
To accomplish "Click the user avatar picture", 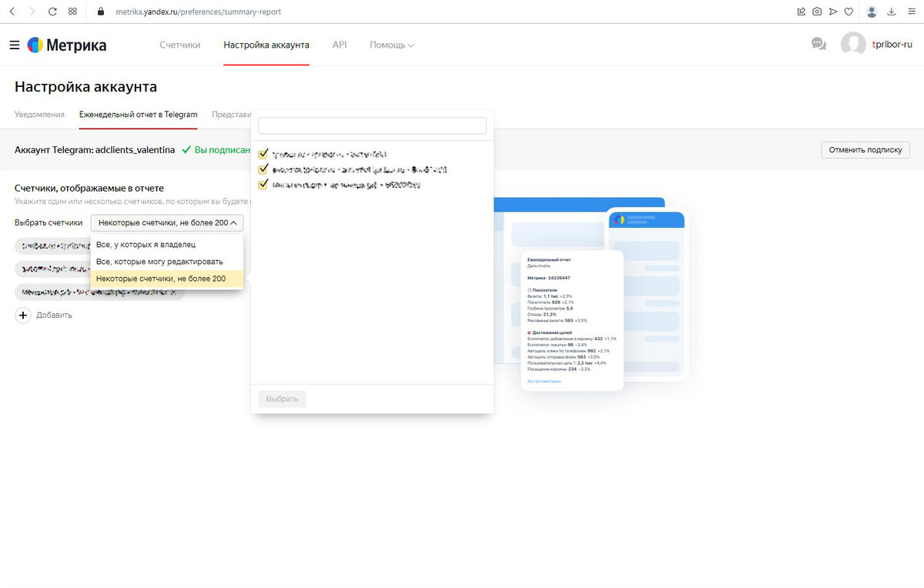I will tap(853, 44).
